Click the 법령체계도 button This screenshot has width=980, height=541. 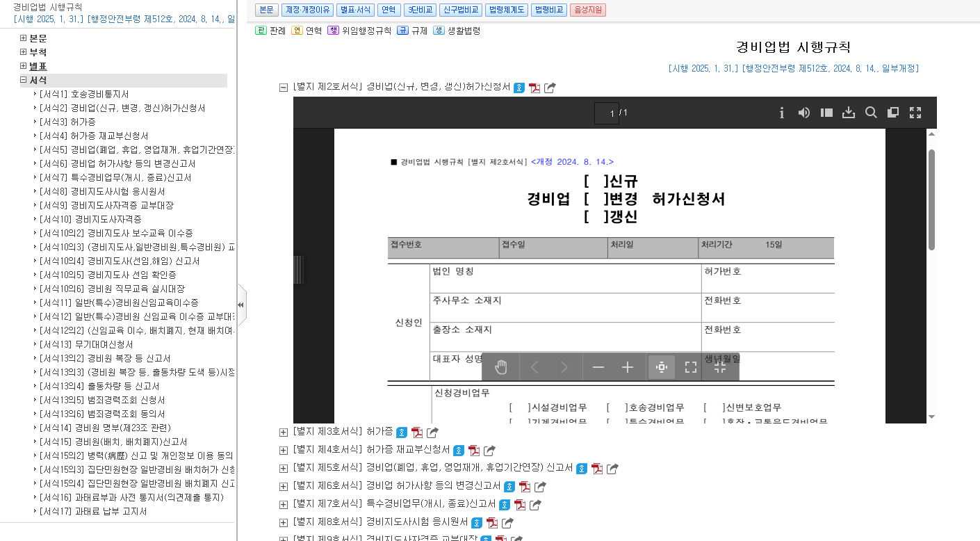pos(506,10)
